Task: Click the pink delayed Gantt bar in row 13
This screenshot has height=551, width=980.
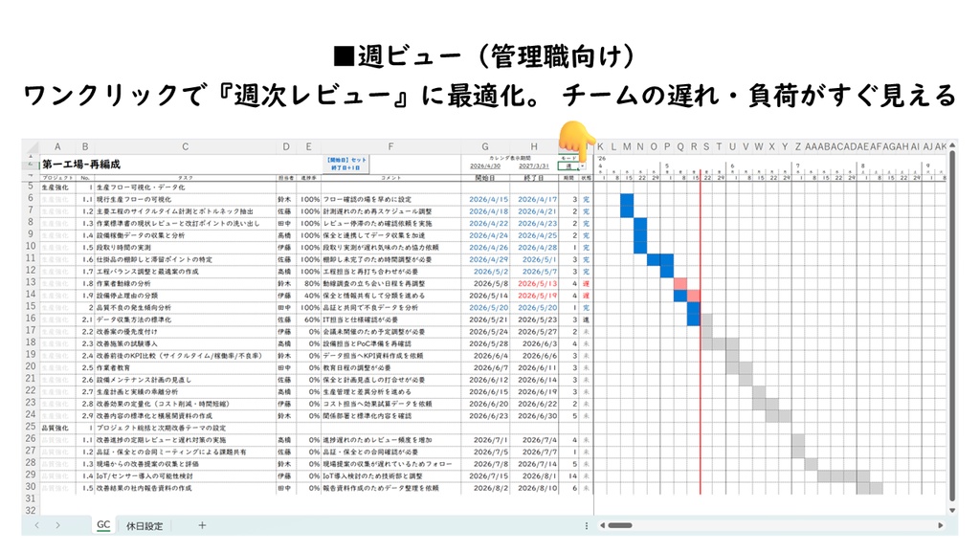Action: pyautogui.click(x=680, y=283)
